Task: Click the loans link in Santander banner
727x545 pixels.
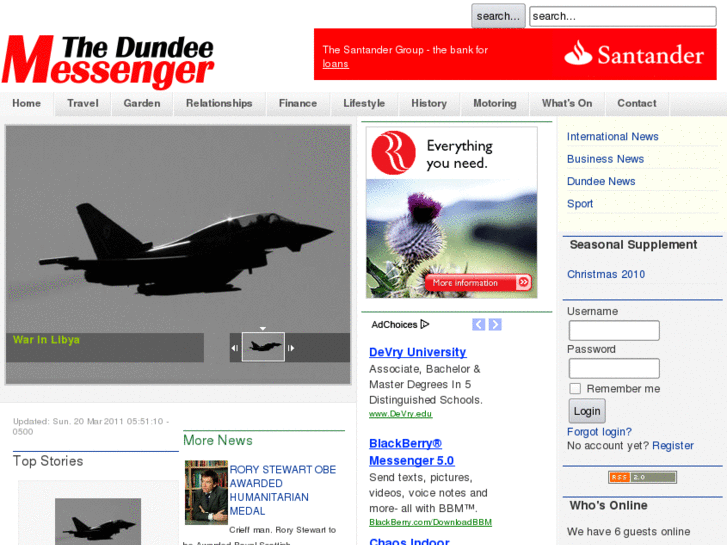Action: coord(335,64)
